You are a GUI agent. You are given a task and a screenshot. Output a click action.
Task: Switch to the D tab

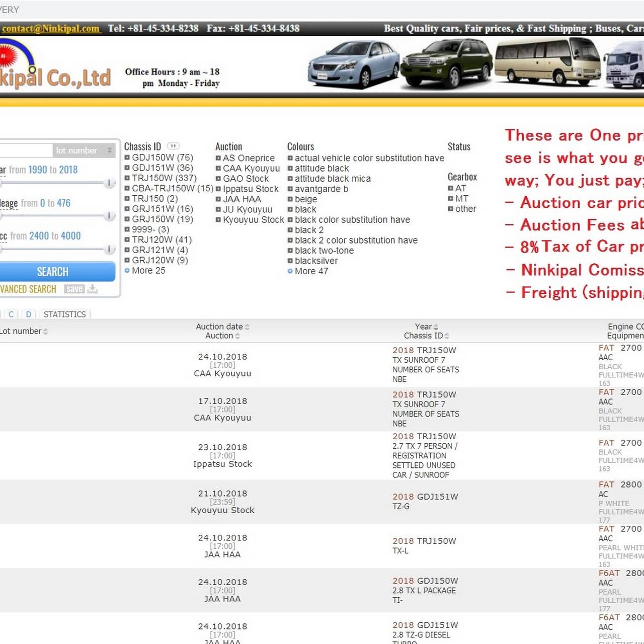29,314
